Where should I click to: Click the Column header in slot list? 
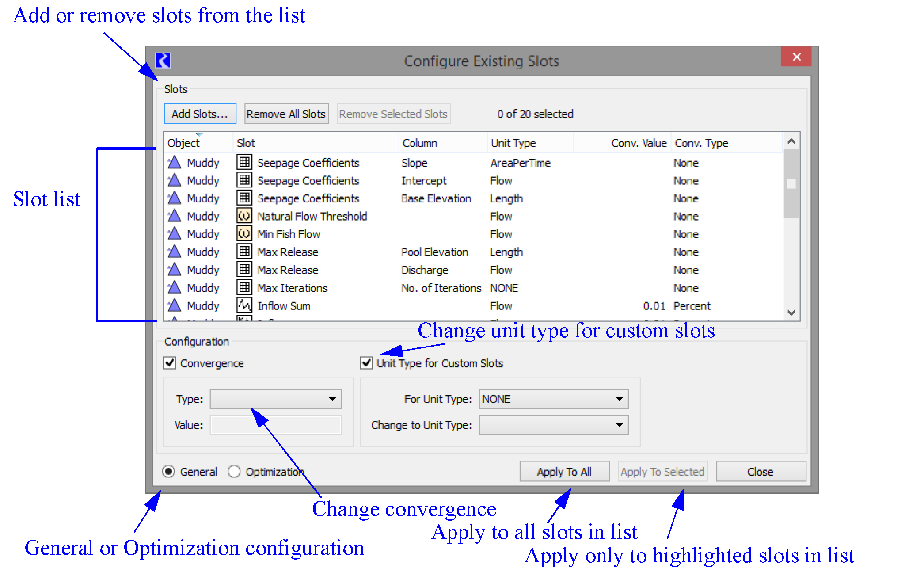[x=443, y=142]
